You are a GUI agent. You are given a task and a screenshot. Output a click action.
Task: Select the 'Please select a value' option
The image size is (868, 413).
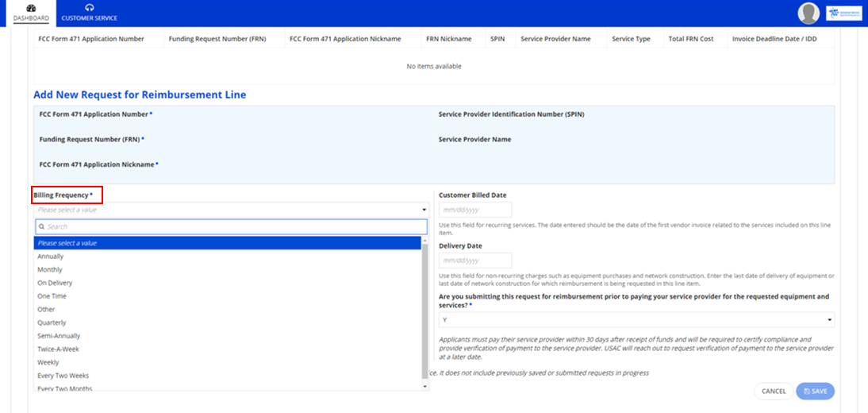(228, 243)
